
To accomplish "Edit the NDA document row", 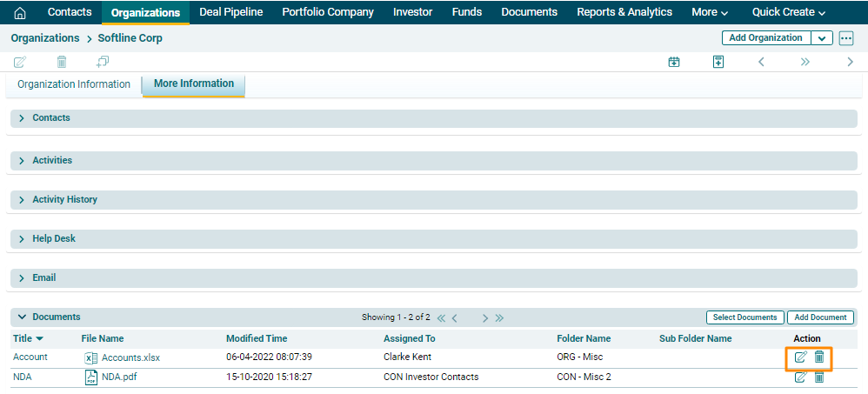I will 801,377.
